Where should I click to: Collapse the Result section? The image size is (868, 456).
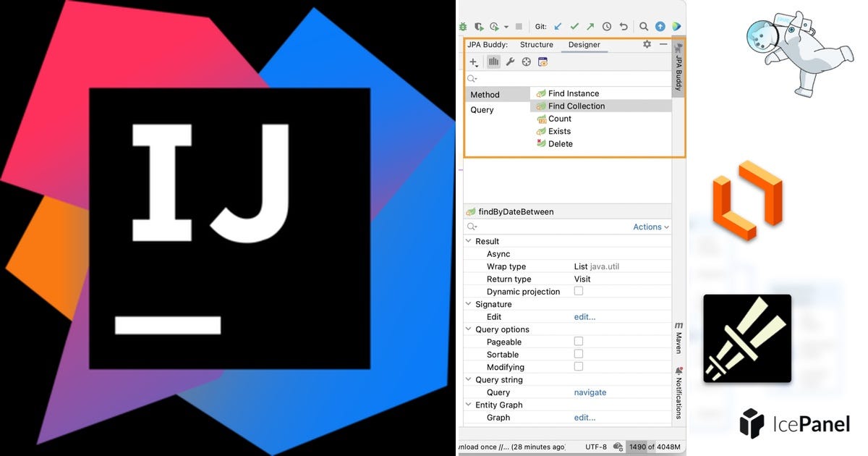click(469, 241)
